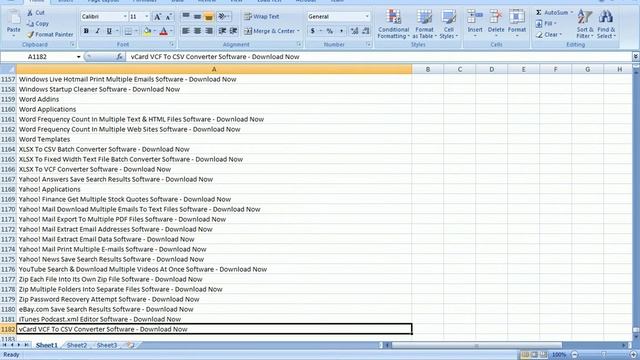Open Font dialog launcher
The height and width of the screenshot is (360, 640).
172,44
